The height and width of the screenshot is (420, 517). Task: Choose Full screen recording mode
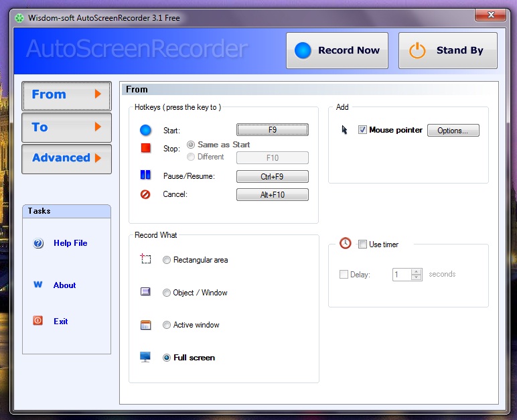[x=167, y=358]
